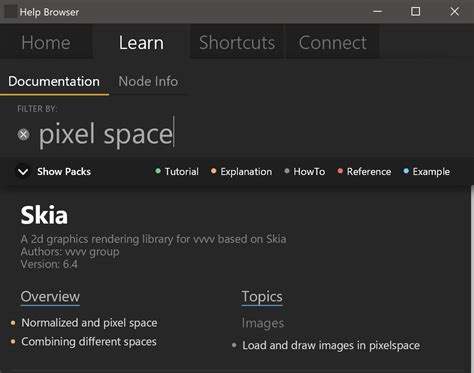The height and width of the screenshot is (373, 474).
Task: Open 'Load and draw images in pixelspace'
Action: [x=331, y=345]
